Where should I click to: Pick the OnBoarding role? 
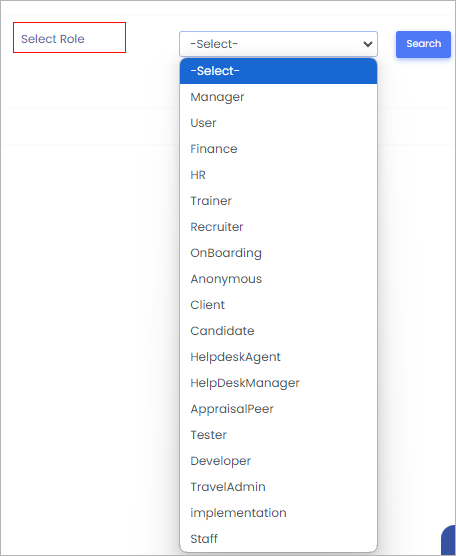coord(278,253)
